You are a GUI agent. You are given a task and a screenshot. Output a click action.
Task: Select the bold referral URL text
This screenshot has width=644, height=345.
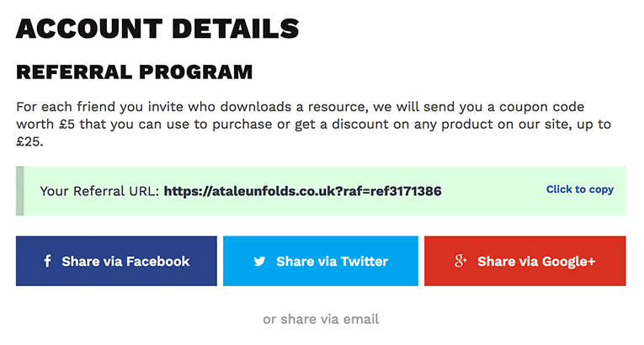pos(303,191)
